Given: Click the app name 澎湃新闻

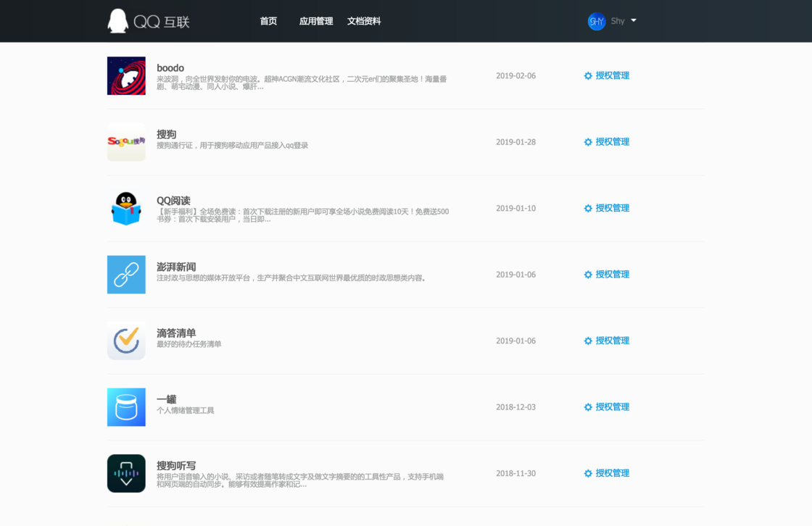Looking at the screenshot, I should [x=178, y=267].
